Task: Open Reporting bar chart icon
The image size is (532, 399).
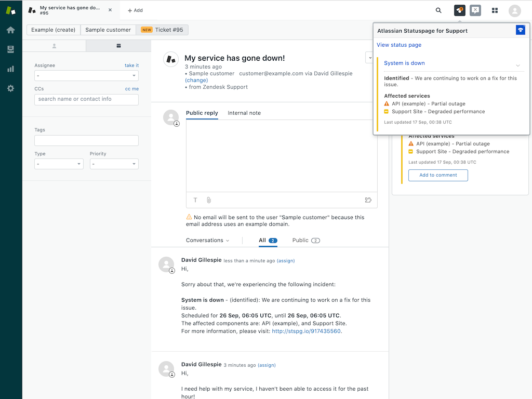Action: pyautogui.click(x=10, y=69)
